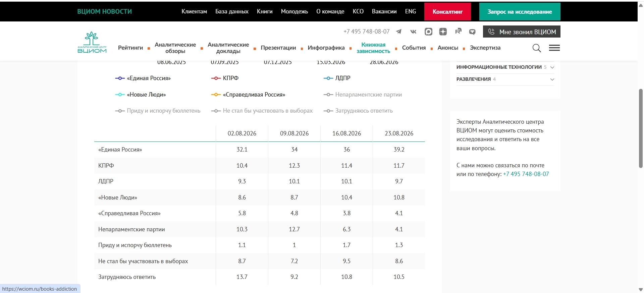Click the page vertical scrollbar thumb
Image resolution: width=644 pixels, height=293 pixels.
(x=641, y=128)
